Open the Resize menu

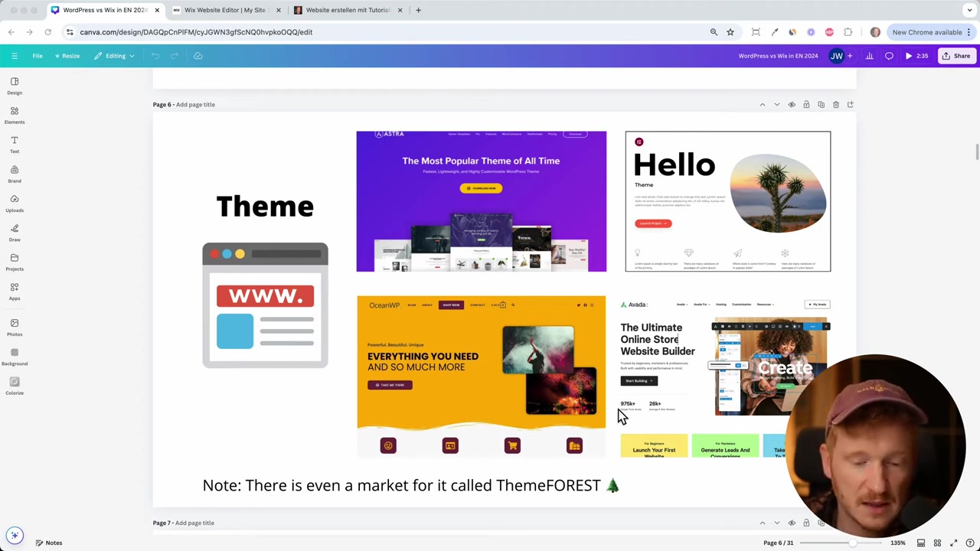[67, 56]
